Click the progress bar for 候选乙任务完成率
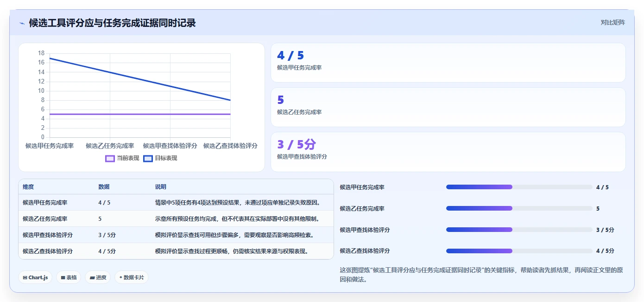644x302 pixels. pos(519,208)
